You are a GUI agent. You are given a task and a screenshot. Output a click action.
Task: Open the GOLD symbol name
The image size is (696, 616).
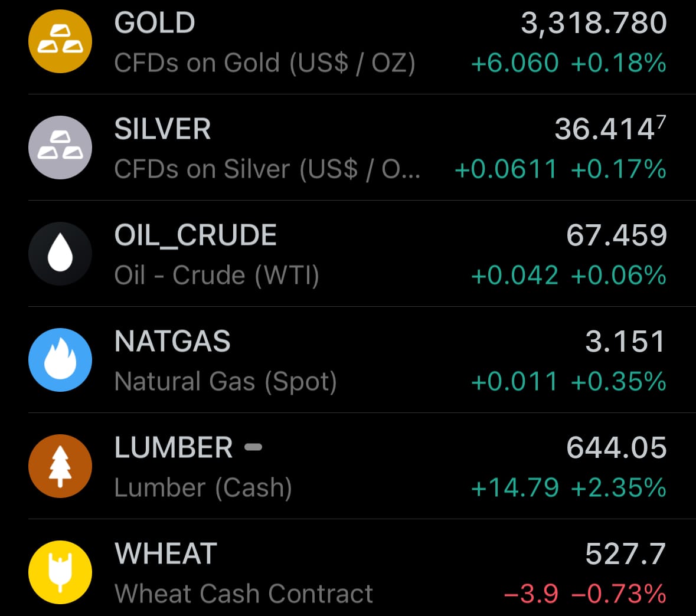[155, 22]
